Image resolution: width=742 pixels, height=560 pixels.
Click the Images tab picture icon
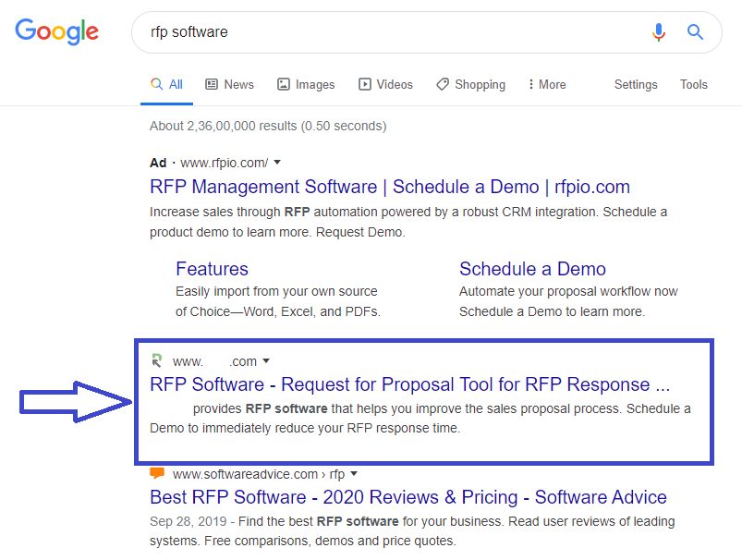pyautogui.click(x=284, y=84)
